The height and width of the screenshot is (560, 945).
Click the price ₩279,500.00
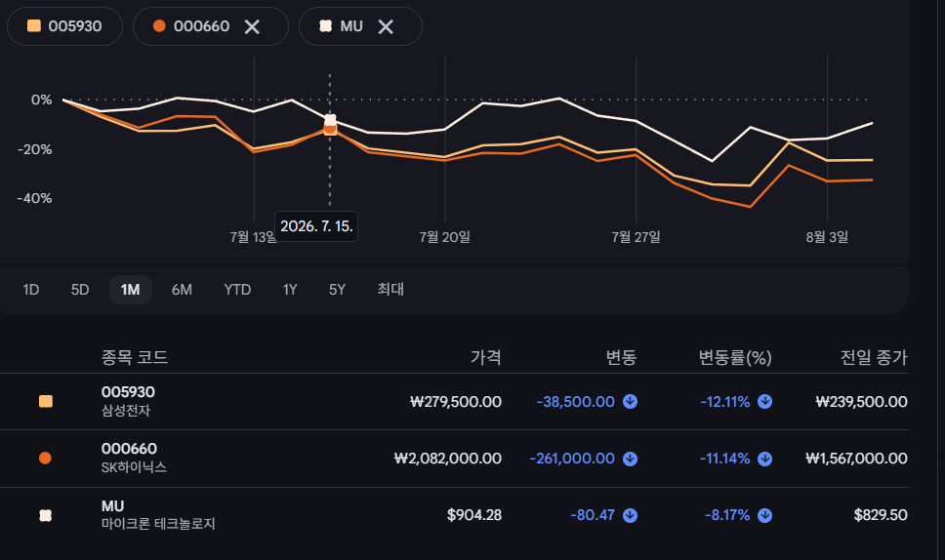tap(456, 402)
